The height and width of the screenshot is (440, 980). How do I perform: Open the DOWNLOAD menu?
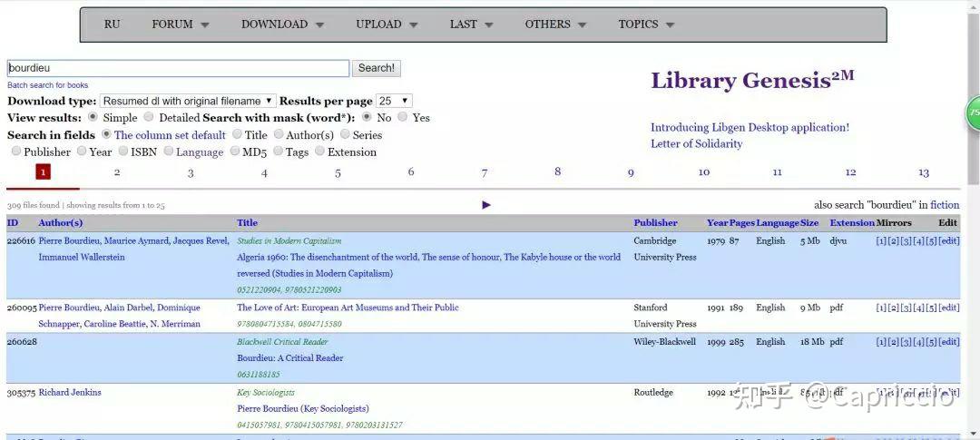click(x=282, y=24)
